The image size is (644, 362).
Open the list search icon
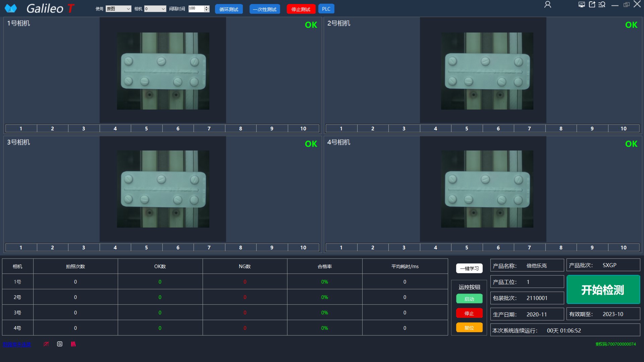pos(602,4)
